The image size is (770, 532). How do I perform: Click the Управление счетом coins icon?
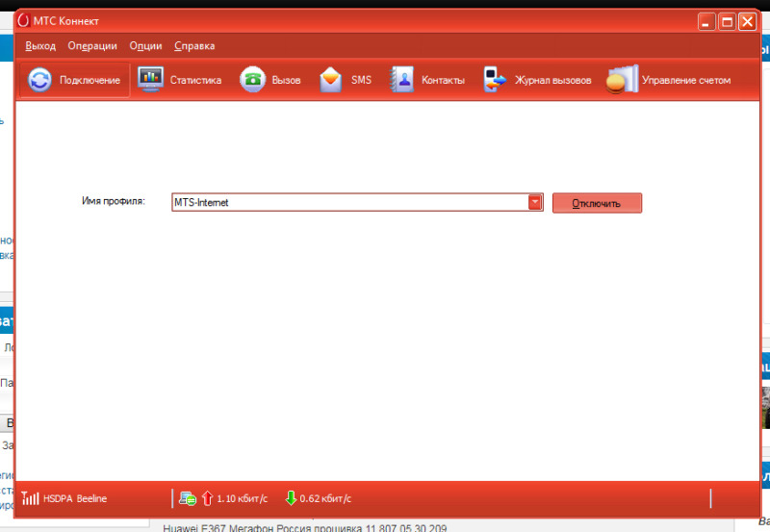[622, 79]
